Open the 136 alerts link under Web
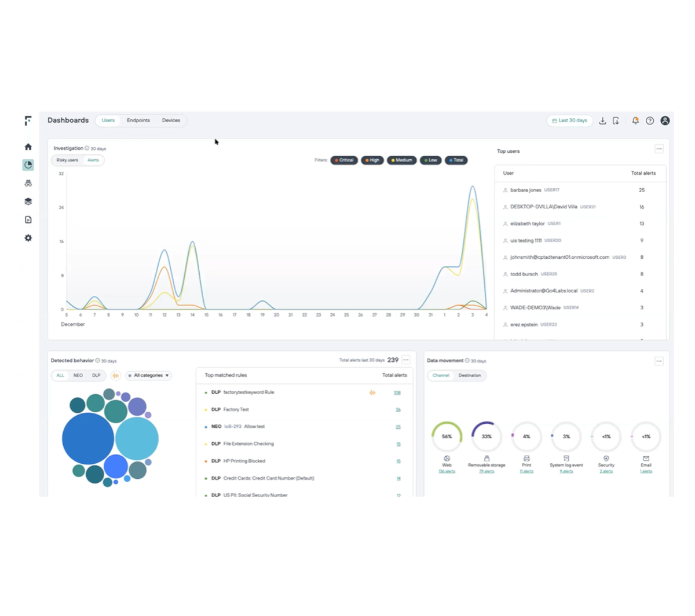This screenshot has height=616, width=695. (x=447, y=472)
